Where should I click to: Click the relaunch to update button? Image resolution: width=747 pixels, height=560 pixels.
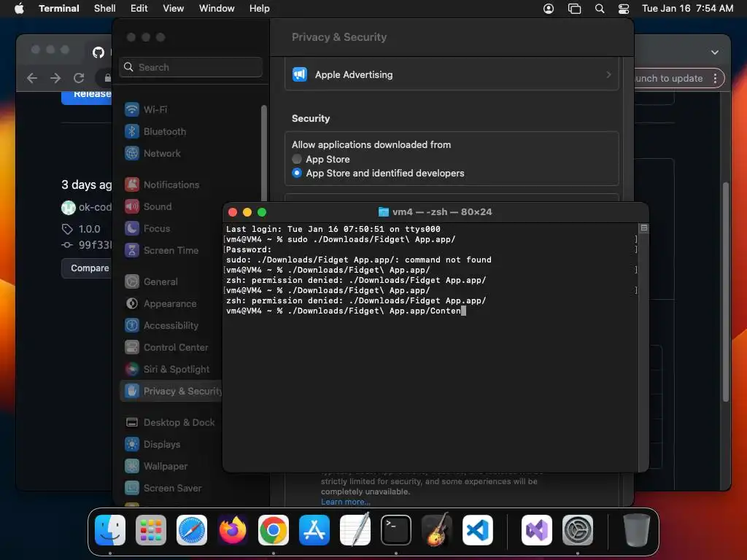pyautogui.click(x=679, y=79)
